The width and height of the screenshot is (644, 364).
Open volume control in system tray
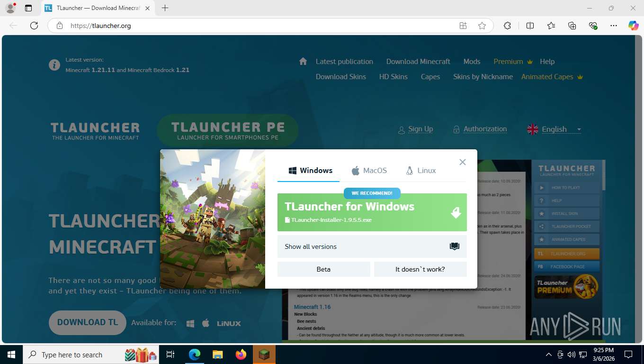(571, 355)
